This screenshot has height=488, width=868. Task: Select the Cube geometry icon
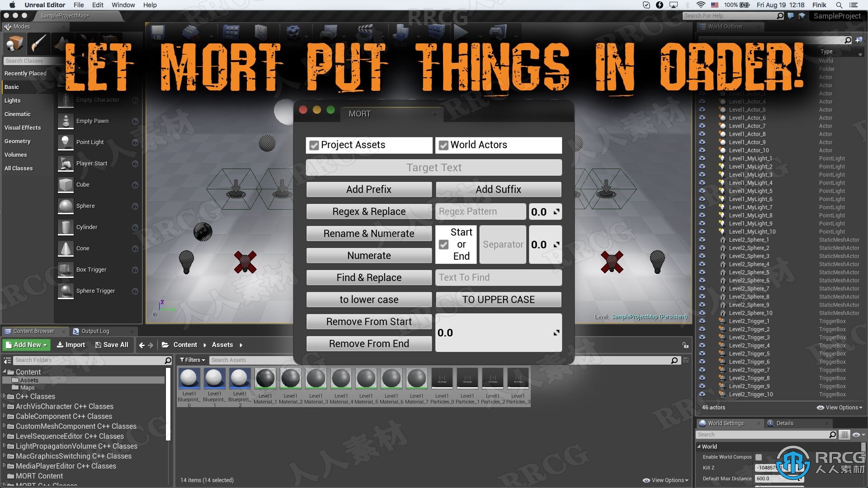(66, 184)
